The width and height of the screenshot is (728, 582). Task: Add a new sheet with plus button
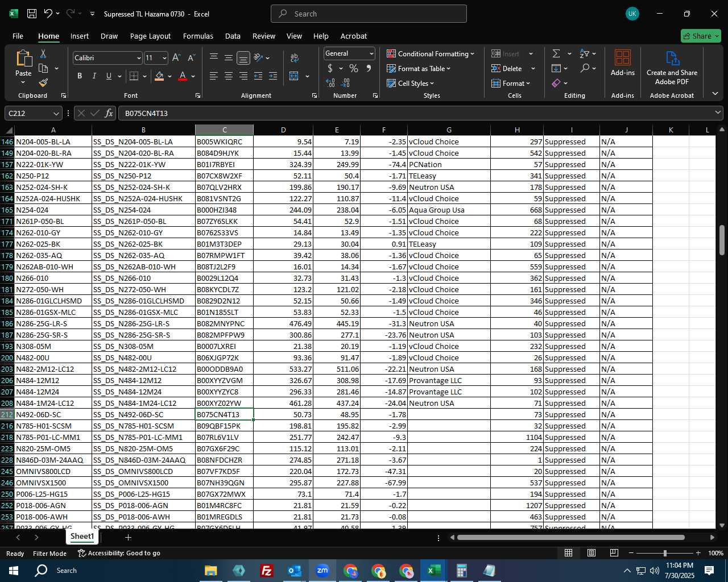coord(129,537)
